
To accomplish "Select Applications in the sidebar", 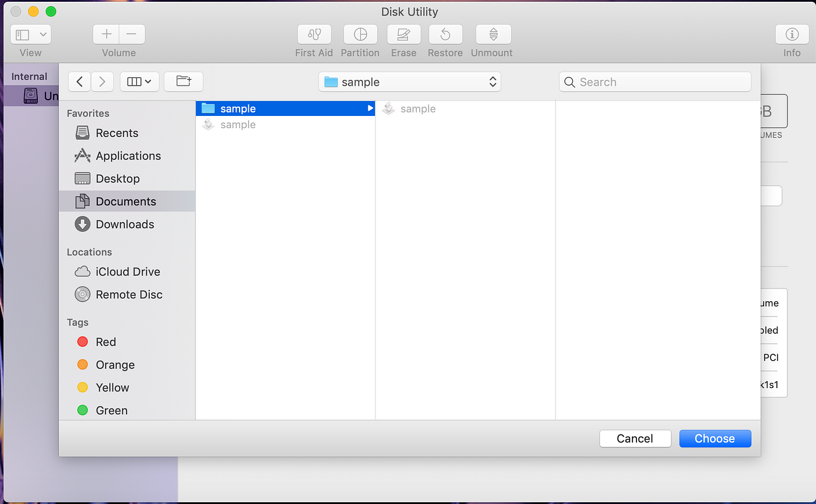I will (127, 156).
